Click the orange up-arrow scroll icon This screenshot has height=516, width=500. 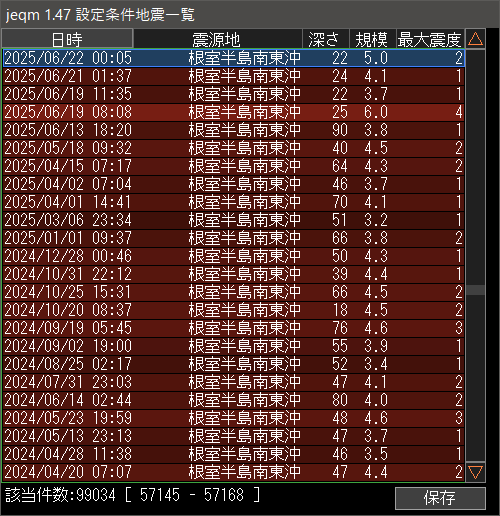(x=475, y=39)
